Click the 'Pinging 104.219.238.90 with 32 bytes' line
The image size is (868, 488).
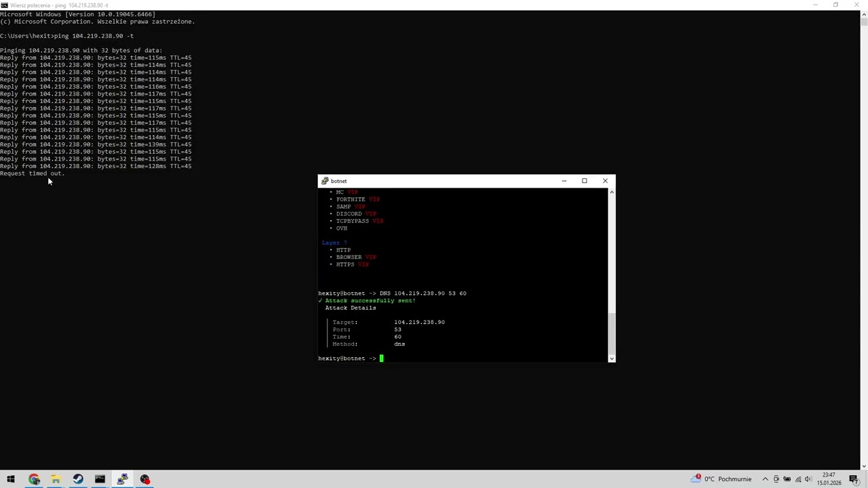pyautogui.click(x=81, y=50)
